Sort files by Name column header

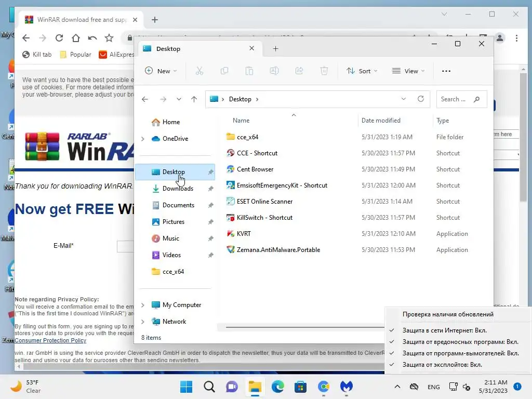[x=241, y=121]
